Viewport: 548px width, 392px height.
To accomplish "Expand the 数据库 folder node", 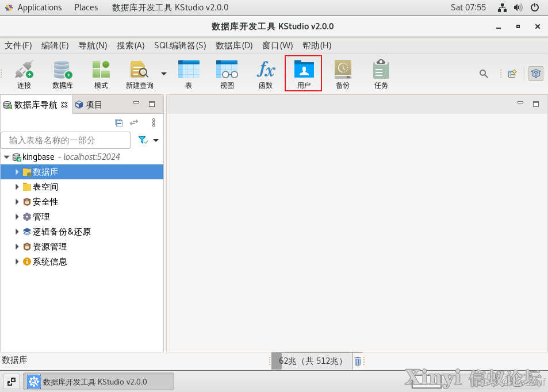I will coord(17,172).
